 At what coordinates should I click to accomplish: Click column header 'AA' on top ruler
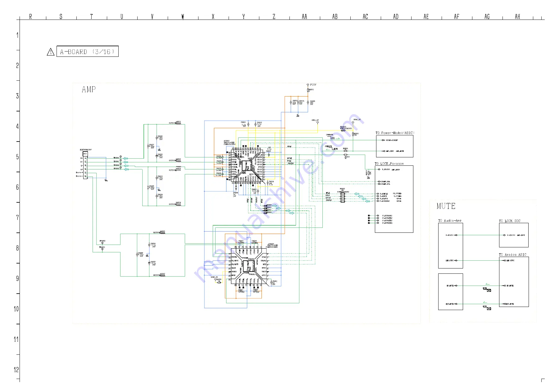pos(304,16)
